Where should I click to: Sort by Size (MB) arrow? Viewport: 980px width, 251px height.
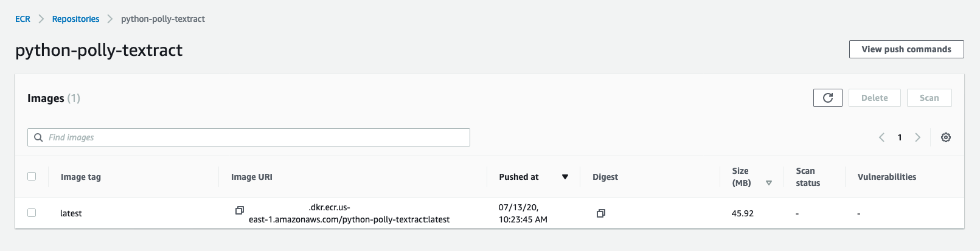pos(769,183)
